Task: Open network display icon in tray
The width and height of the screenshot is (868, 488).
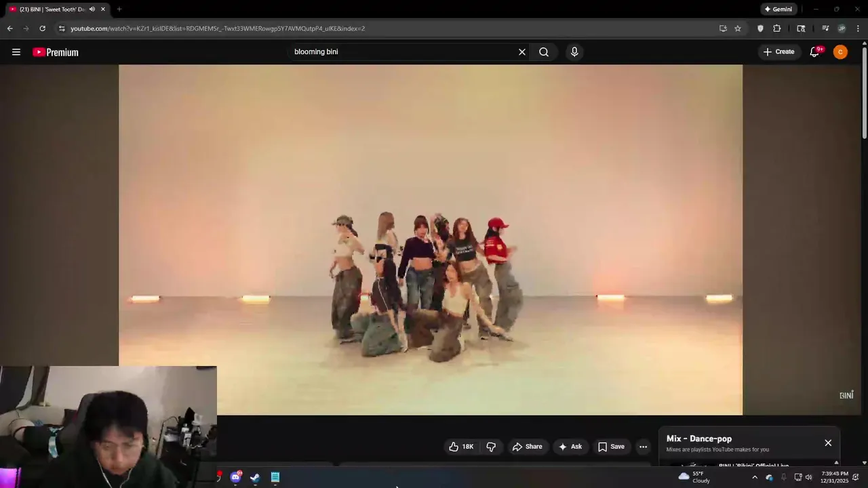Action: tap(798, 477)
